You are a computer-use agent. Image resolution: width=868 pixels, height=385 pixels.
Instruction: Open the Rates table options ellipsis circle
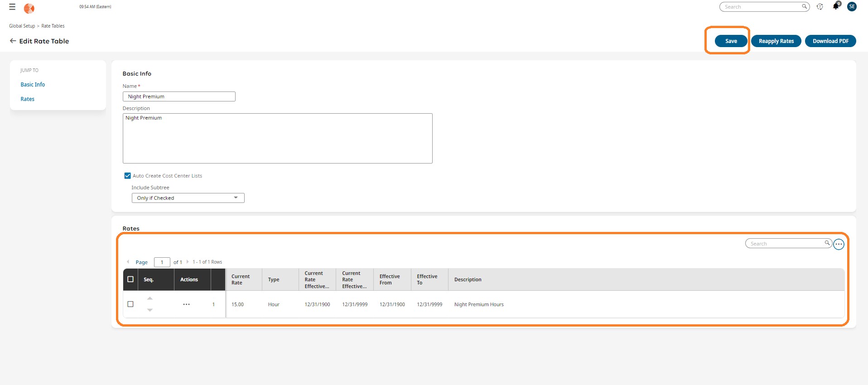(839, 244)
